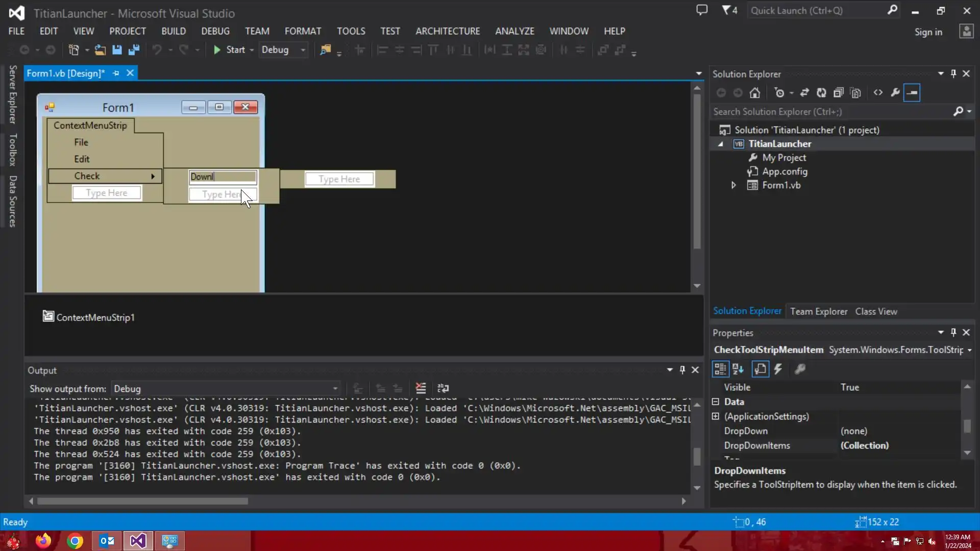Expand the Form1.vb tree node
980x551 pixels.
tap(733, 185)
